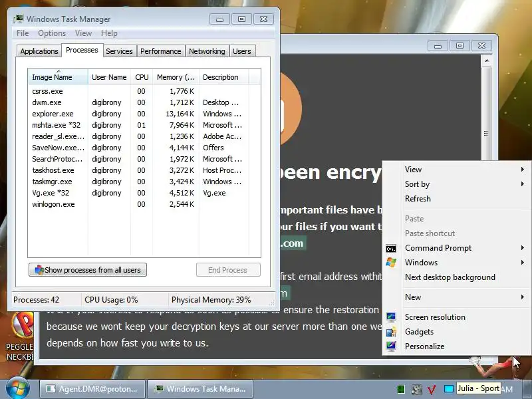Open the View menu in Task Manager
532x399 pixels.
coord(84,33)
